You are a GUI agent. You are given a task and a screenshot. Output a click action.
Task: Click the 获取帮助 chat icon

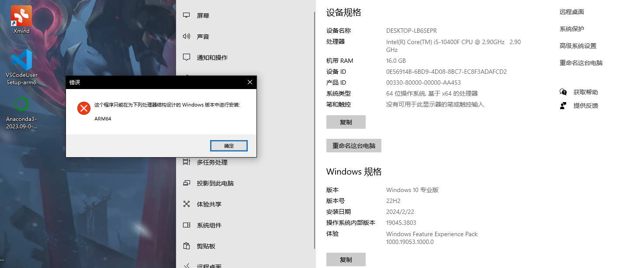(563, 92)
